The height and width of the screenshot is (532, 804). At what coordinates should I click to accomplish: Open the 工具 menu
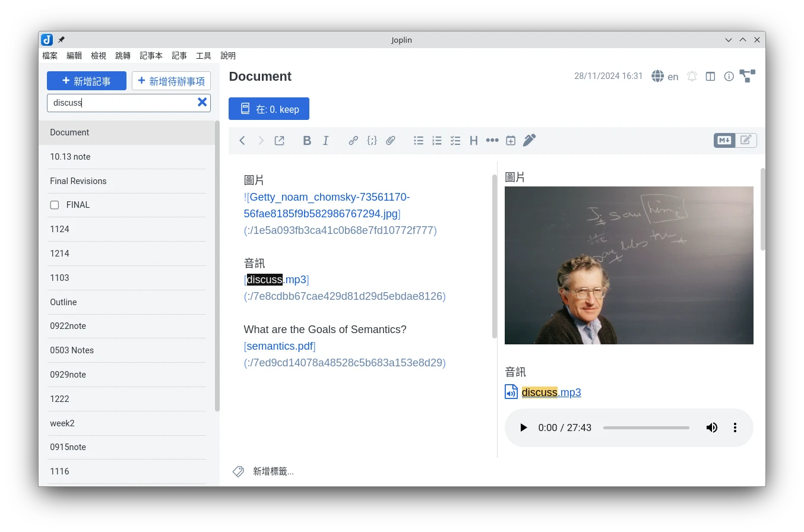pos(204,56)
